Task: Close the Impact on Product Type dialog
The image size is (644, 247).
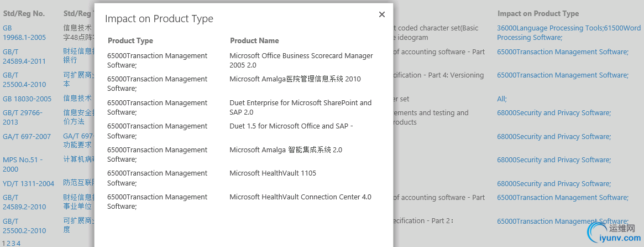Action: (x=382, y=14)
